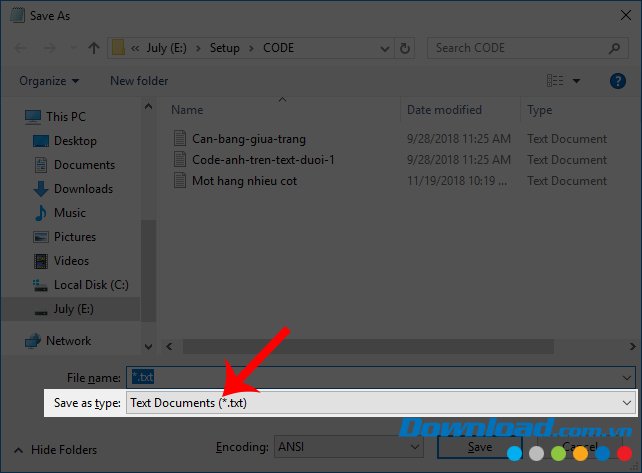Screen dimensions: 642x473
Task: Expand the address bar history dropdown
Action: [x=384, y=49]
